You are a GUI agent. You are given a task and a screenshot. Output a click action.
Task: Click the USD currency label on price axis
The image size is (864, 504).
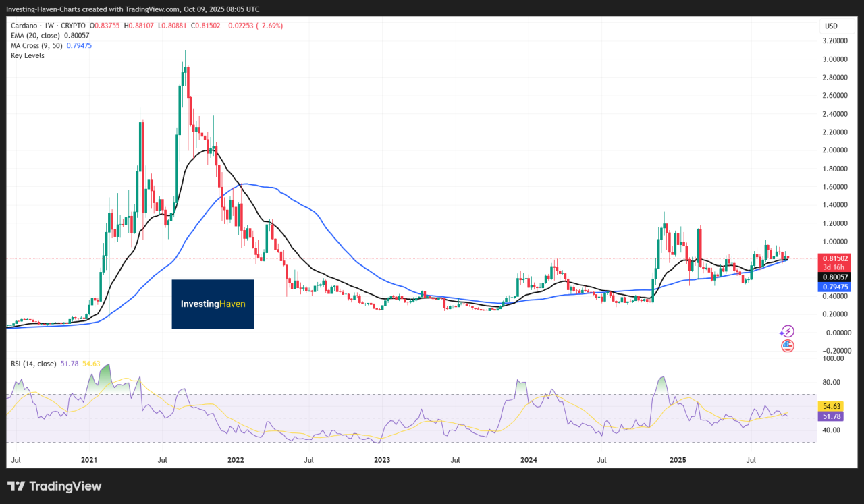[x=830, y=26]
